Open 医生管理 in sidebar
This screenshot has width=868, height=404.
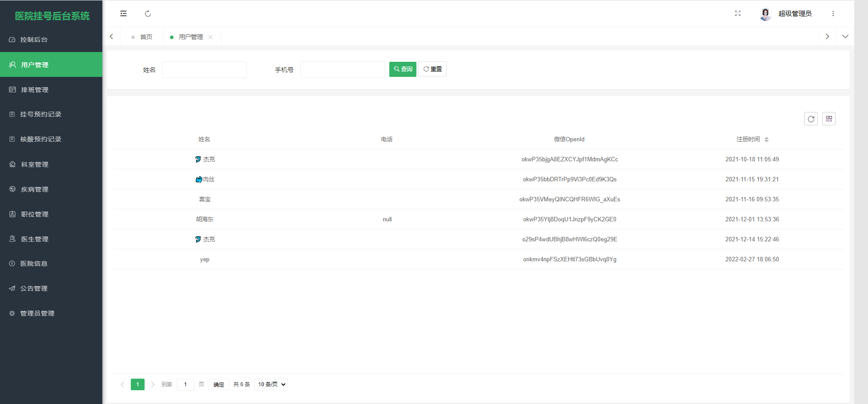pyautogui.click(x=51, y=239)
